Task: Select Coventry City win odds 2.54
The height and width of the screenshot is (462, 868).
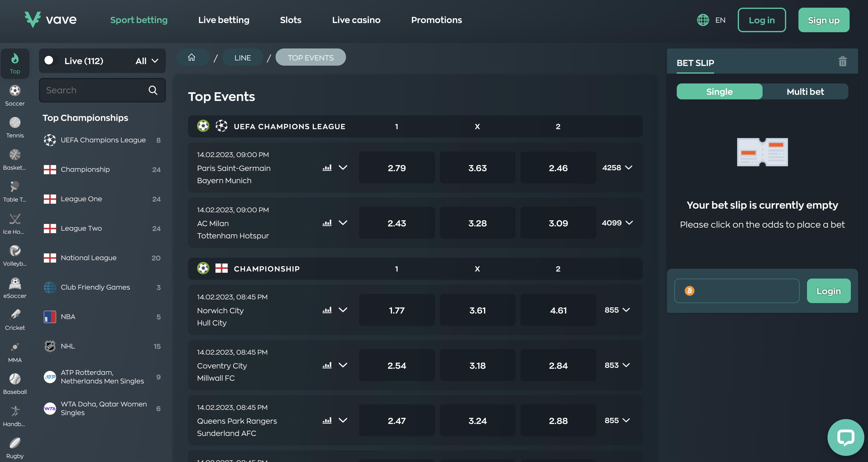Action: coord(397,365)
